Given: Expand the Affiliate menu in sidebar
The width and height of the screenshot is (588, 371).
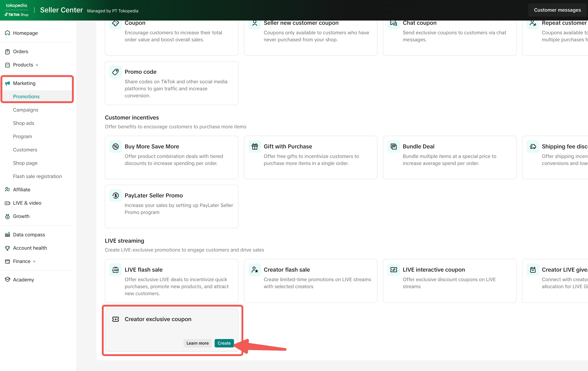Looking at the screenshot, I should pos(21,190).
